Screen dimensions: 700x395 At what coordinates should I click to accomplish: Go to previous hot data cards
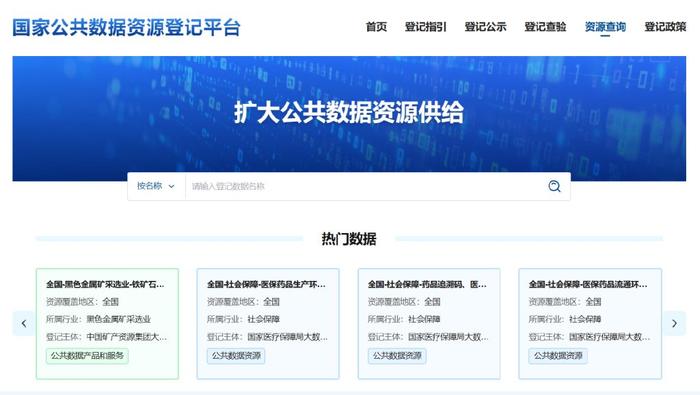(x=24, y=323)
